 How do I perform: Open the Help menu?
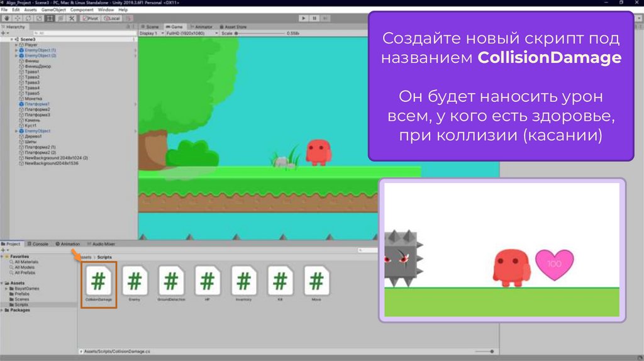coord(123,9)
